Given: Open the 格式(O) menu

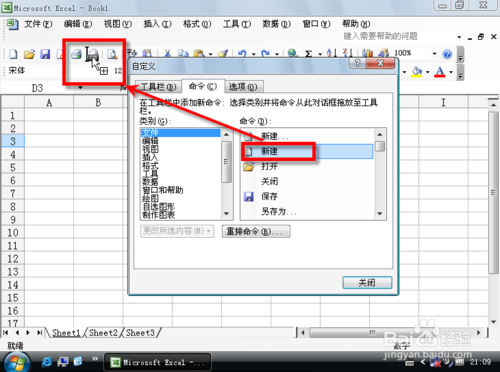Looking at the screenshot, I should (x=197, y=24).
